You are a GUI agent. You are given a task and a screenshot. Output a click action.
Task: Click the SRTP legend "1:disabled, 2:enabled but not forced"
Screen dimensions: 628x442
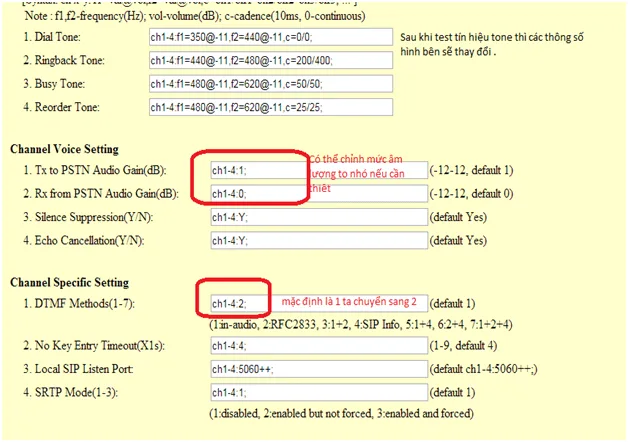click(x=292, y=414)
